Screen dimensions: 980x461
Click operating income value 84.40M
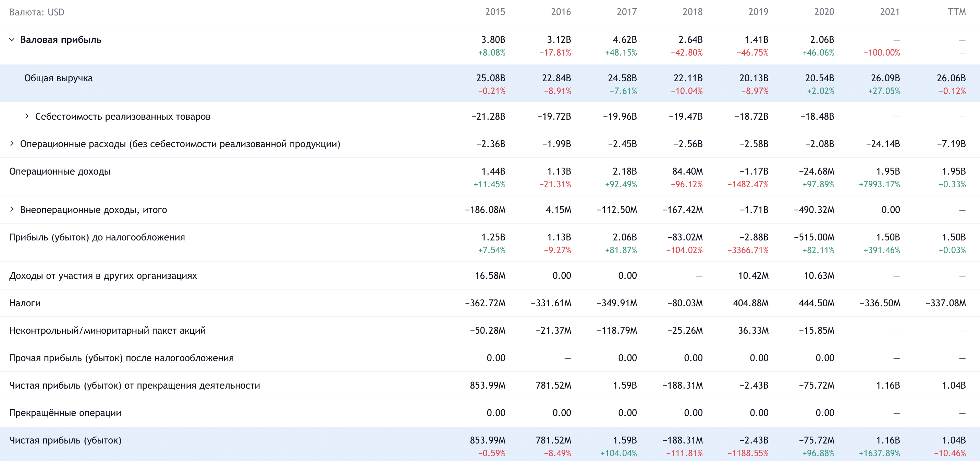click(687, 171)
